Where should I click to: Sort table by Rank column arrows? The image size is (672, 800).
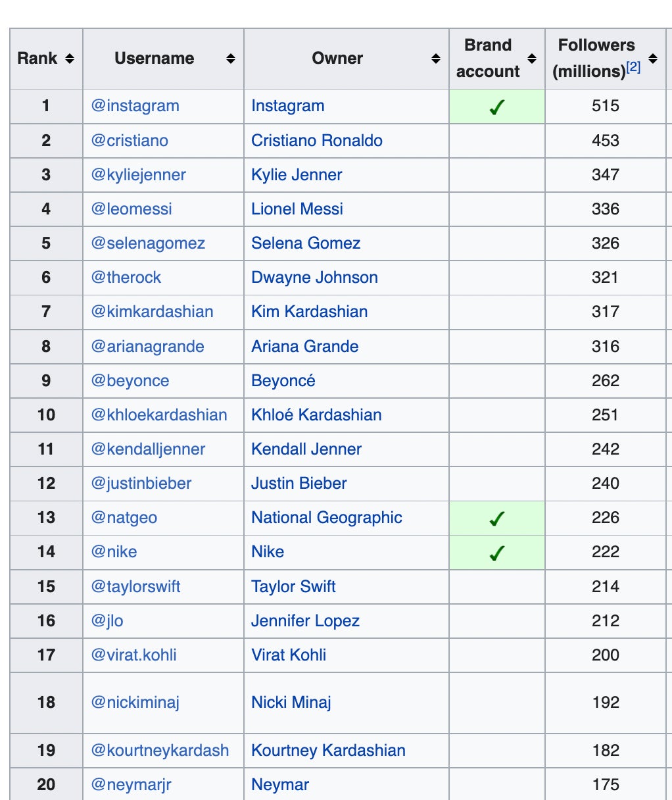[x=69, y=59]
